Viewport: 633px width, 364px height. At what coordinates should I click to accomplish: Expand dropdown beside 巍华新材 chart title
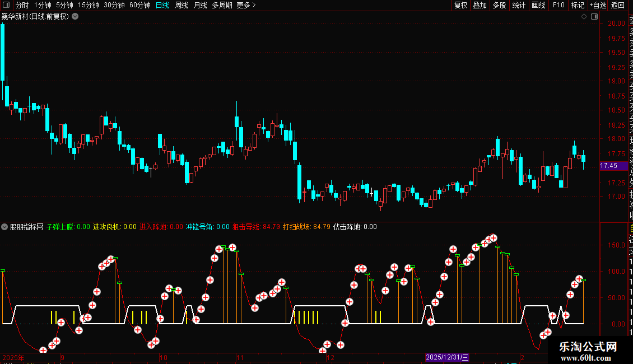(x=75, y=17)
